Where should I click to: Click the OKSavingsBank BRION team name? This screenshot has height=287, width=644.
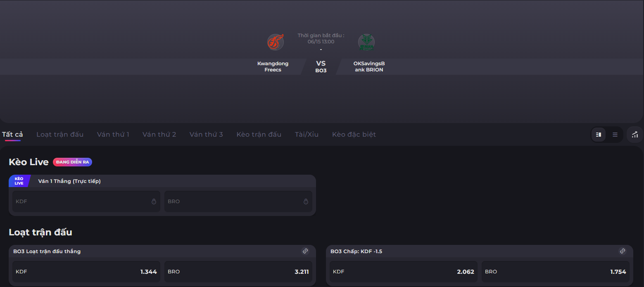click(x=369, y=66)
